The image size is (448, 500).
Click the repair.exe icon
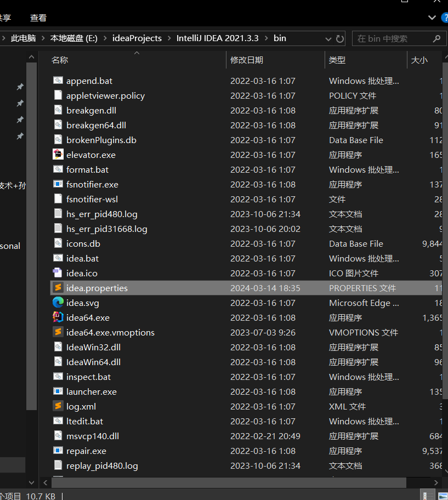(58, 451)
